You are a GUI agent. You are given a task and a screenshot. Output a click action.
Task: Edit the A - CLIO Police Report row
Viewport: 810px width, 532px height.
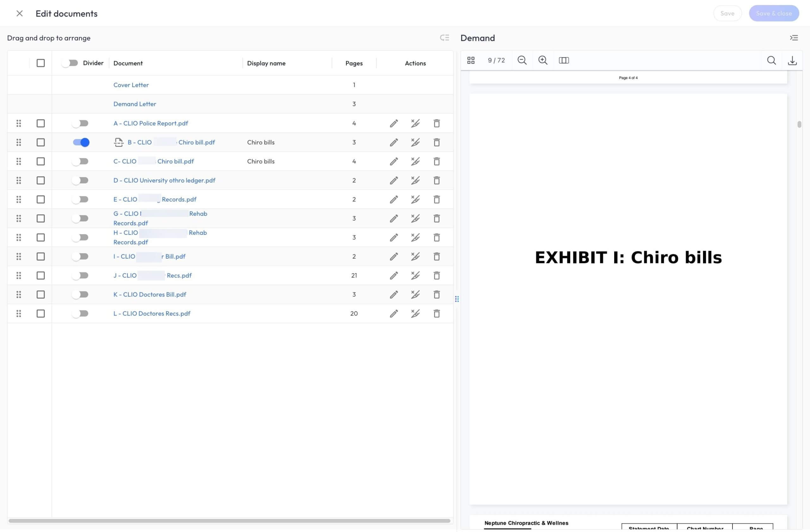[394, 123]
